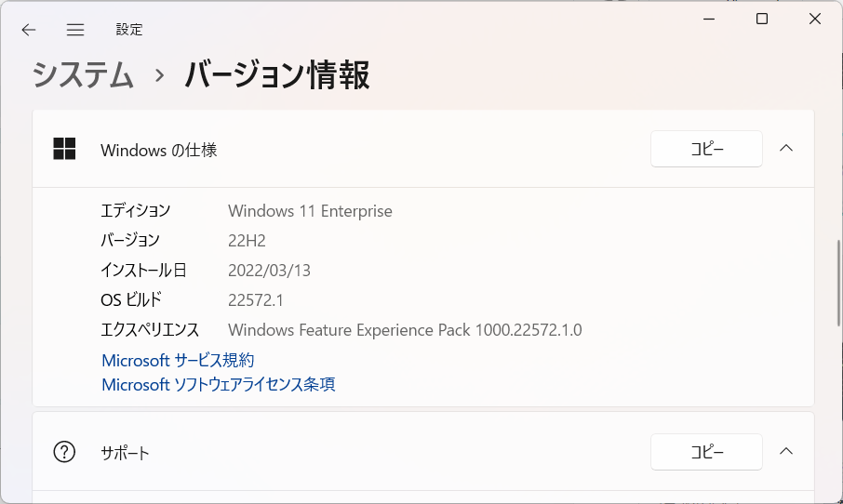Click the エクスペリエンス label
Viewport: 843px width, 504px height.
click(x=150, y=329)
